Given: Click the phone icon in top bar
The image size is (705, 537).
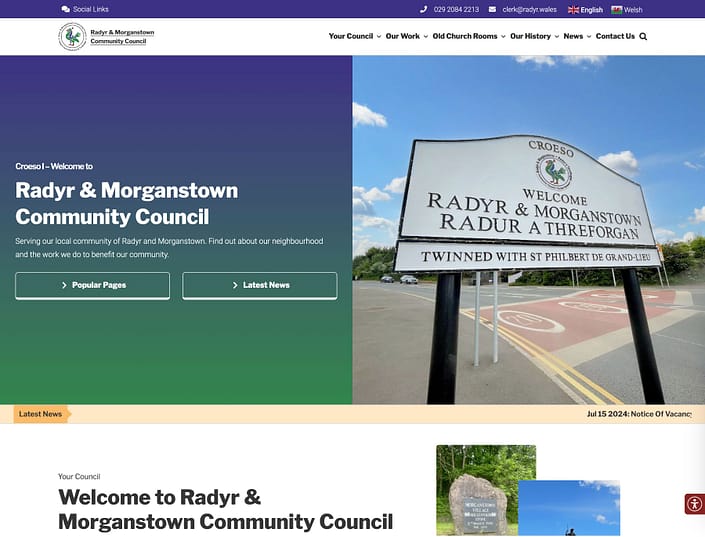Looking at the screenshot, I should tap(424, 10).
